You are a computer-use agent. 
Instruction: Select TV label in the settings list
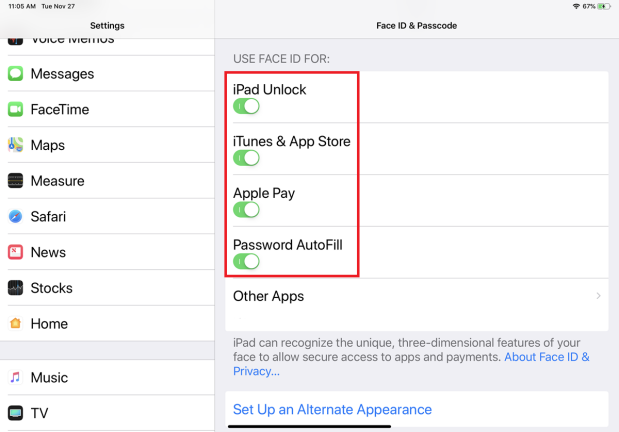[x=39, y=413]
